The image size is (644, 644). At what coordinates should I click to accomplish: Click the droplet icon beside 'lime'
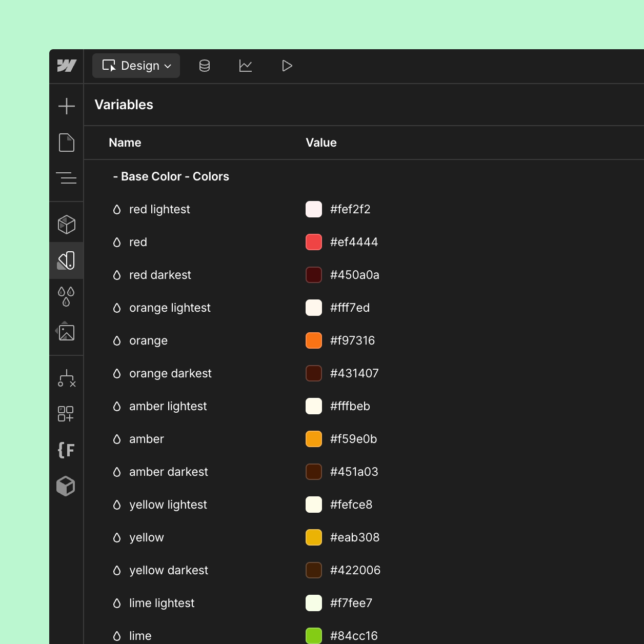tap(117, 636)
